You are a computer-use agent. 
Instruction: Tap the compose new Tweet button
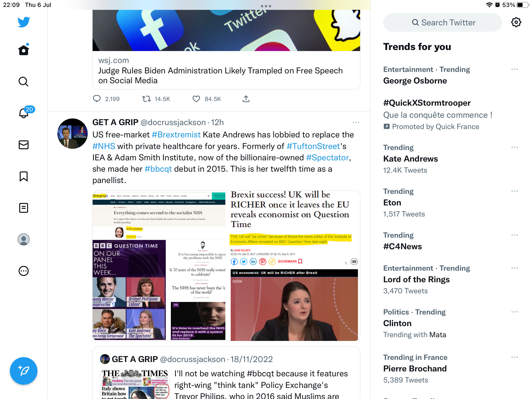(24, 371)
